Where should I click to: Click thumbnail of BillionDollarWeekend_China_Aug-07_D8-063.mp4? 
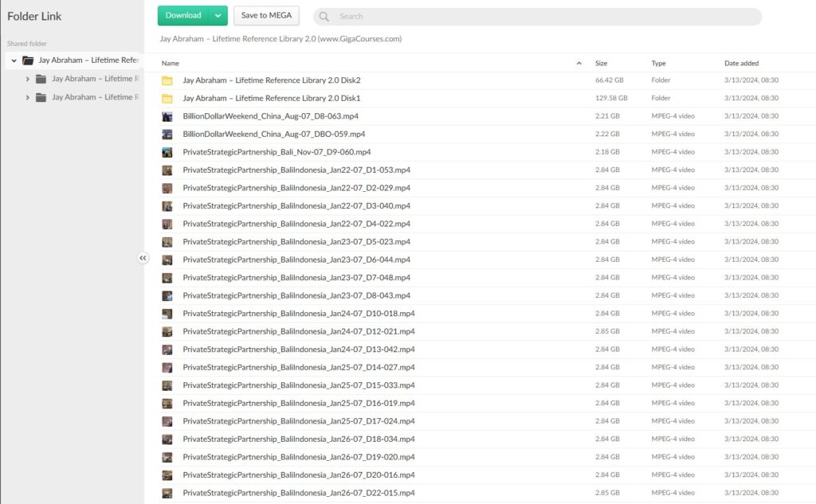coord(168,115)
